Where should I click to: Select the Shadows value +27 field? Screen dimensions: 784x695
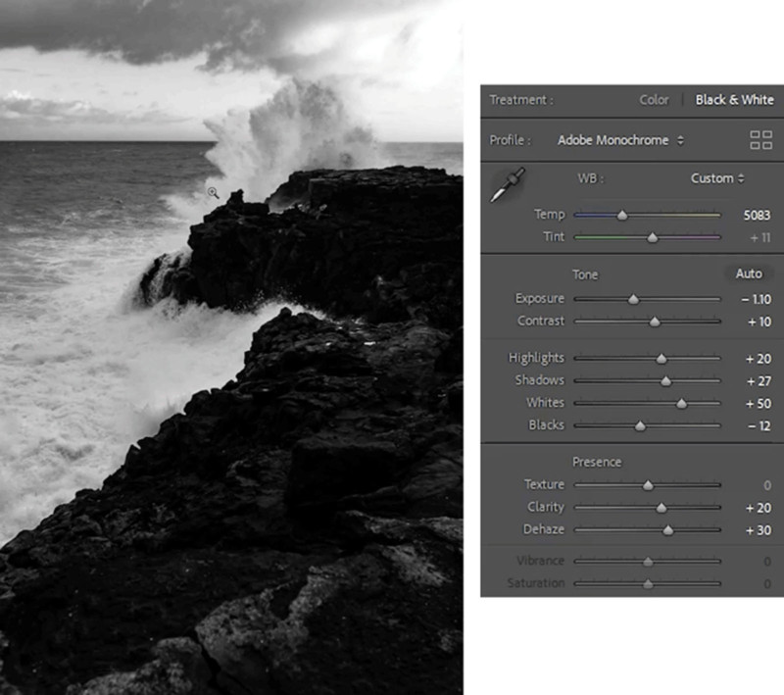(759, 381)
